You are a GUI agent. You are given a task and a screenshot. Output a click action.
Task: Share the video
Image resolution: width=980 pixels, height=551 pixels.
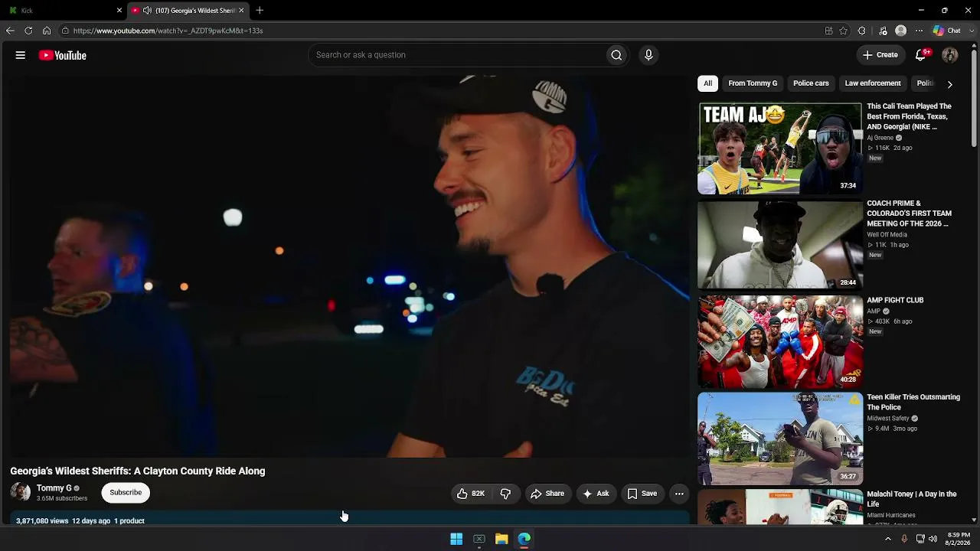coord(547,494)
